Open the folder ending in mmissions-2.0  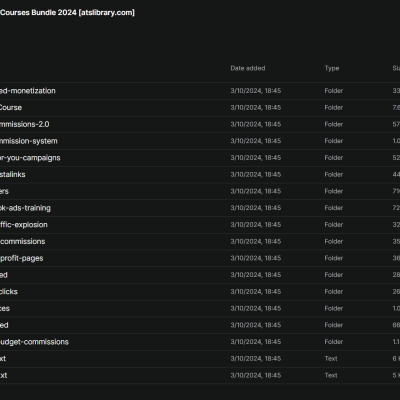(25, 124)
